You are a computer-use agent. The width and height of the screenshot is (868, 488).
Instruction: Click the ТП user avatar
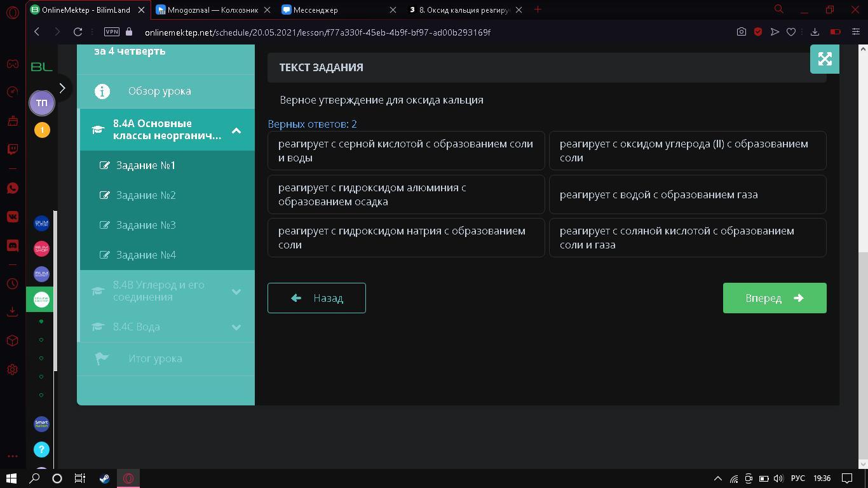(x=41, y=103)
